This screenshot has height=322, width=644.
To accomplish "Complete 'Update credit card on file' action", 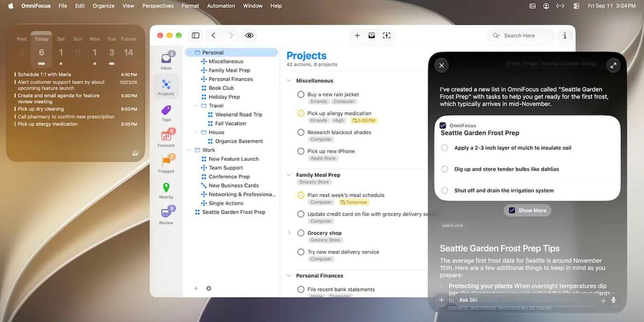I will coord(301,214).
